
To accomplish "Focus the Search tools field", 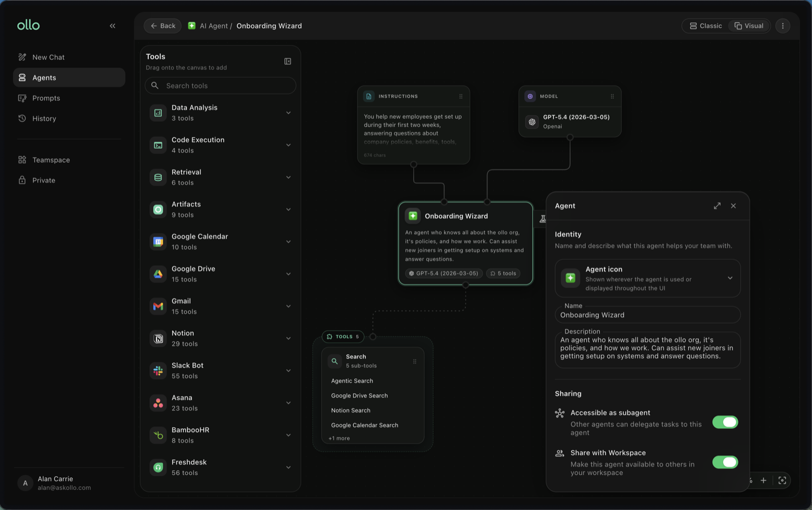I will coord(220,86).
